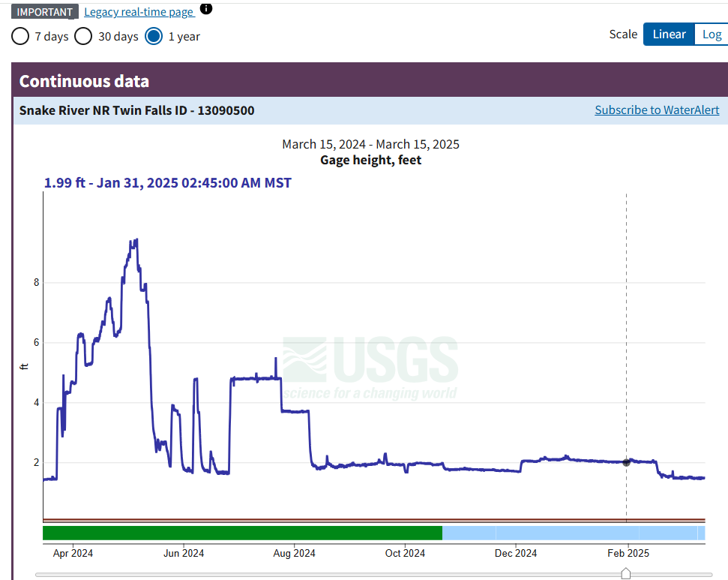
Task: Click the green approved data bar
Action: point(241,533)
